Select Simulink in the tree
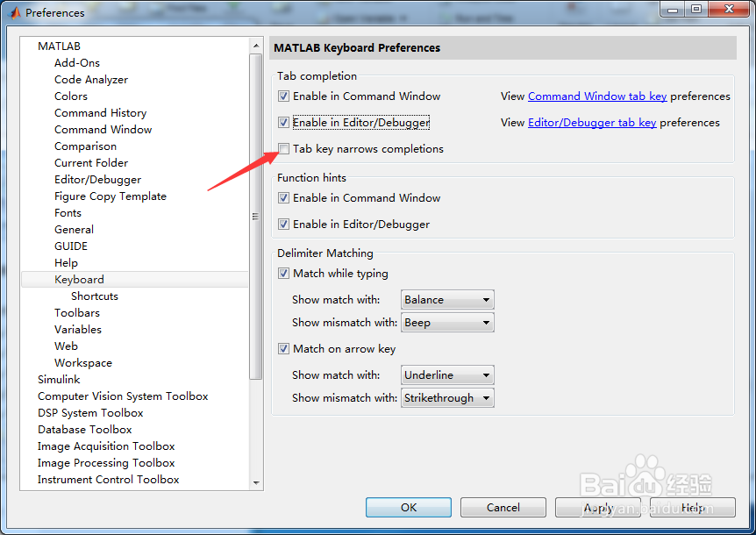The image size is (756, 535). pyautogui.click(x=59, y=379)
